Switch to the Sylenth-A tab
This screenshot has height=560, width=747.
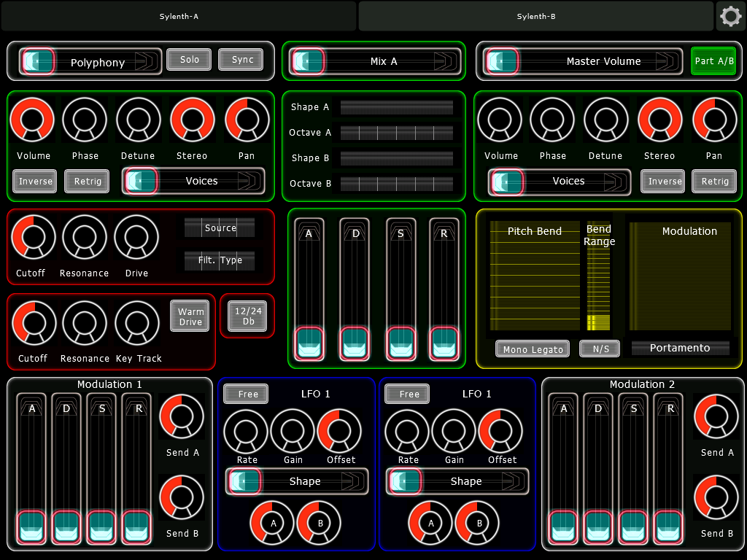click(179, 16)
